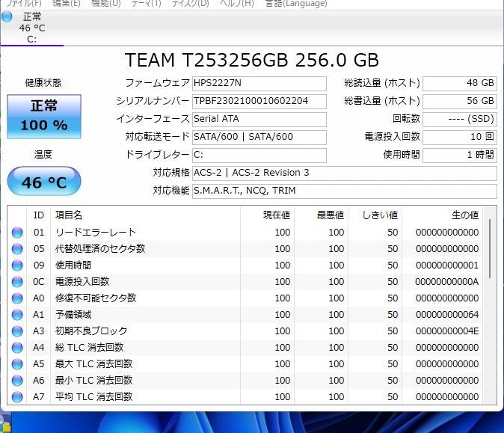Click status orb for ID A0 修復不可能セクタ数
Viewport: 504px width, 433px height.
[17, 298]
